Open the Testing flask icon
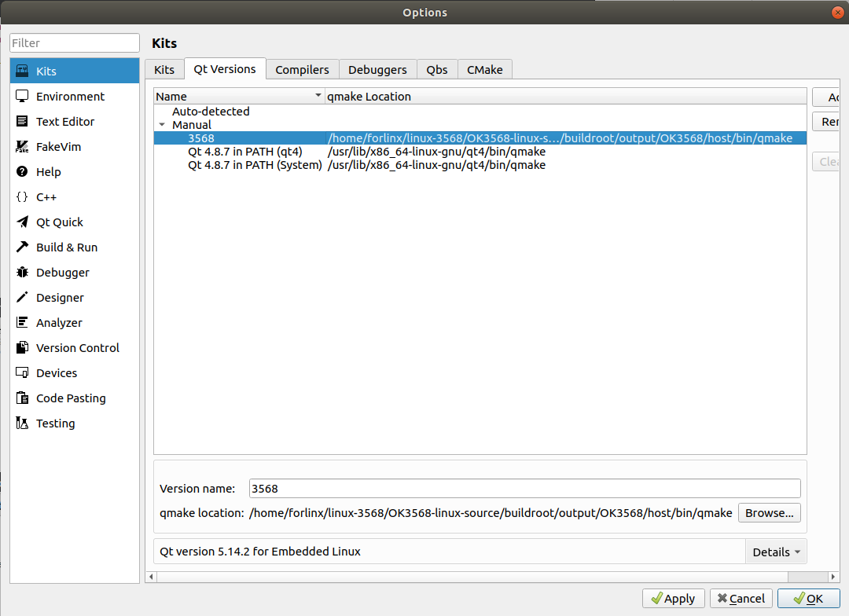Image resolution: width=849 pixels, height=616 pixels. tap(22, 423)
